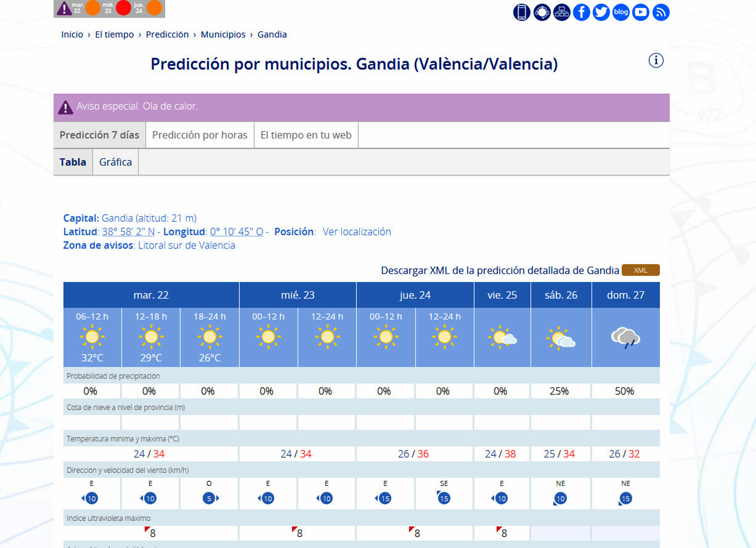
Task: Click the 26 / 32 temperature value
Action: click(624, 454)
